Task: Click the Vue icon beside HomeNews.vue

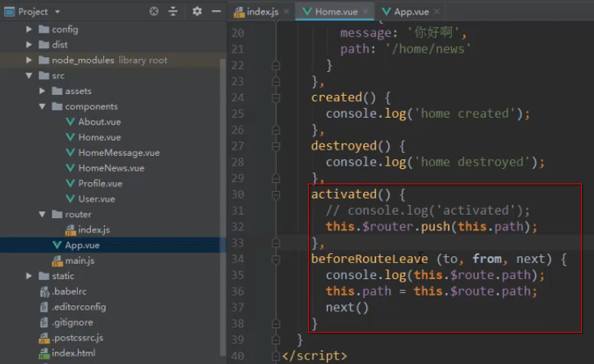Action: [70, 168]
